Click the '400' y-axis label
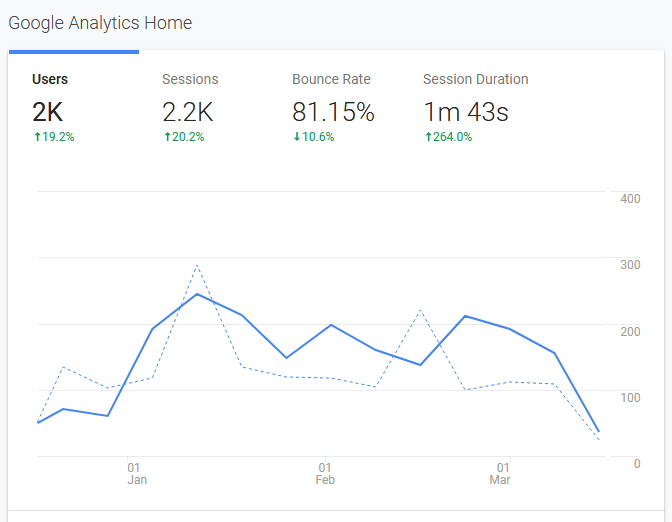 click(630, 199)
